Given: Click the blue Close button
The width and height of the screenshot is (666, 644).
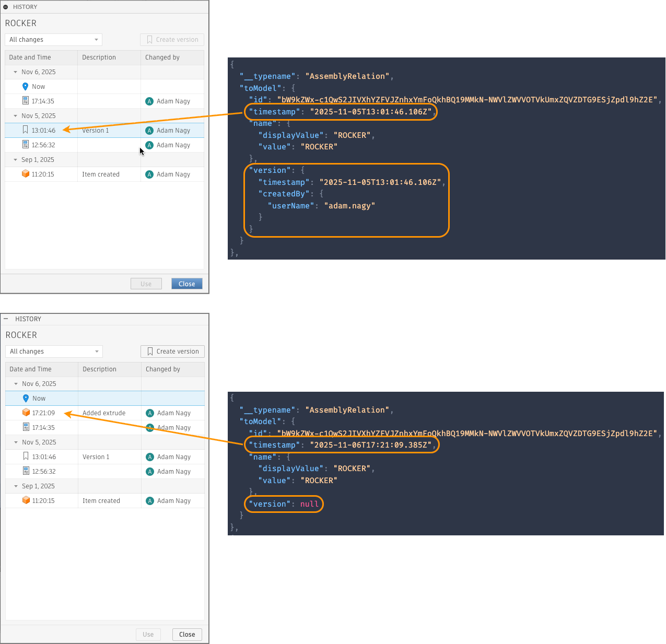Looking at the screenshot, I should tap(186, 284).
